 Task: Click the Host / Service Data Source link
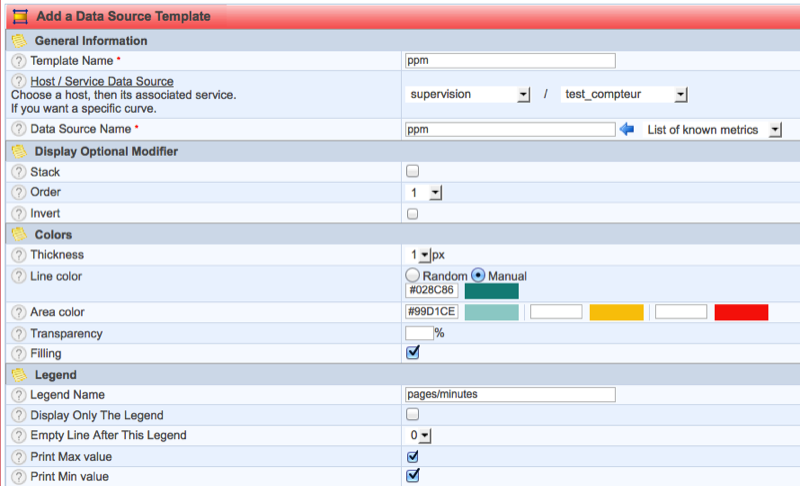(102, 81)
